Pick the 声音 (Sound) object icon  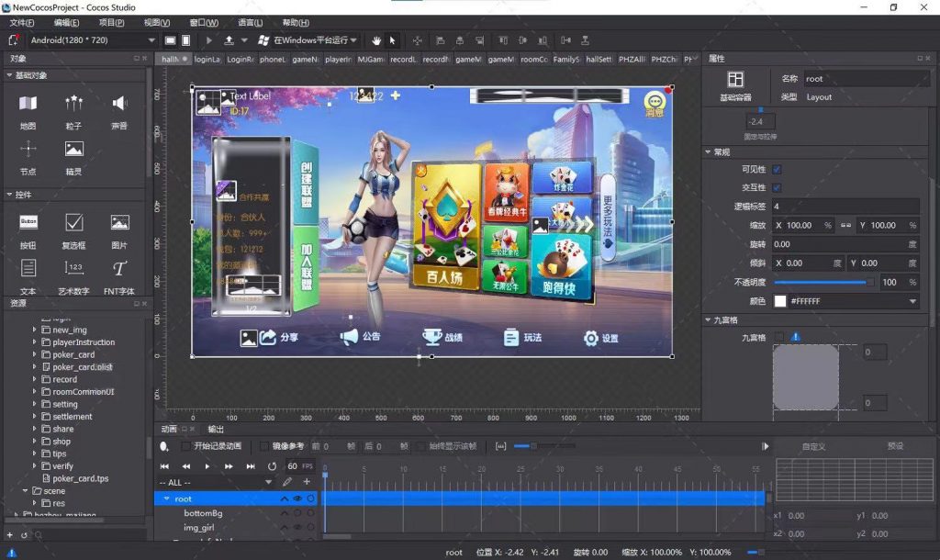[x=119, y=104]
